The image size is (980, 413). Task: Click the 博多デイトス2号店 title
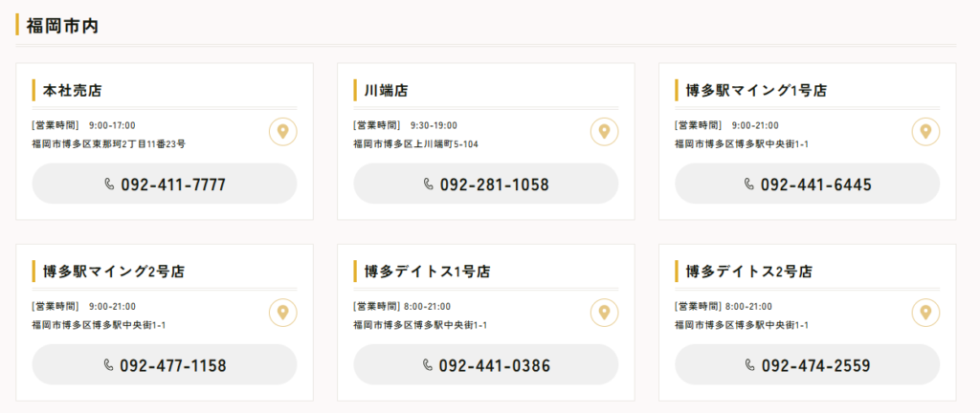click(x=748, y=272)
